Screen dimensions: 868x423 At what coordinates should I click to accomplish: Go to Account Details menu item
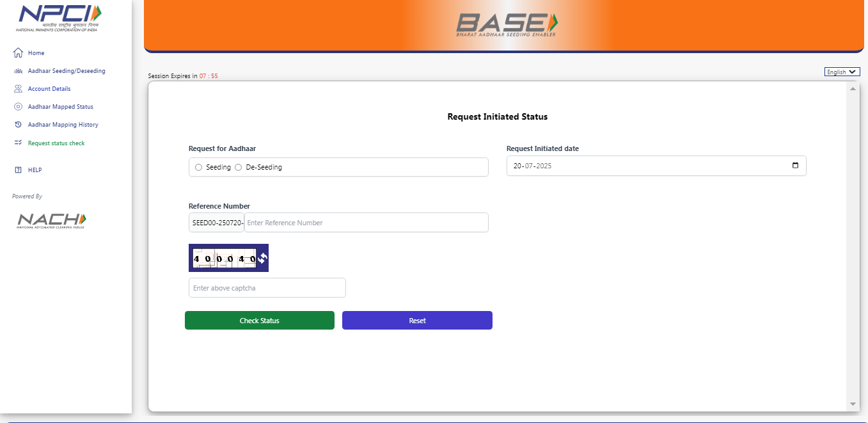tap(49, 89)
